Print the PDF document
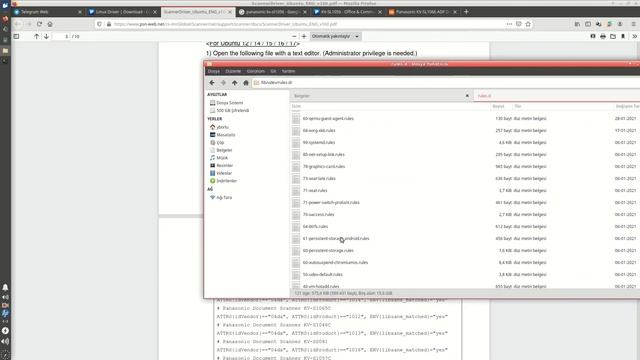 click(x=603, y=36)
